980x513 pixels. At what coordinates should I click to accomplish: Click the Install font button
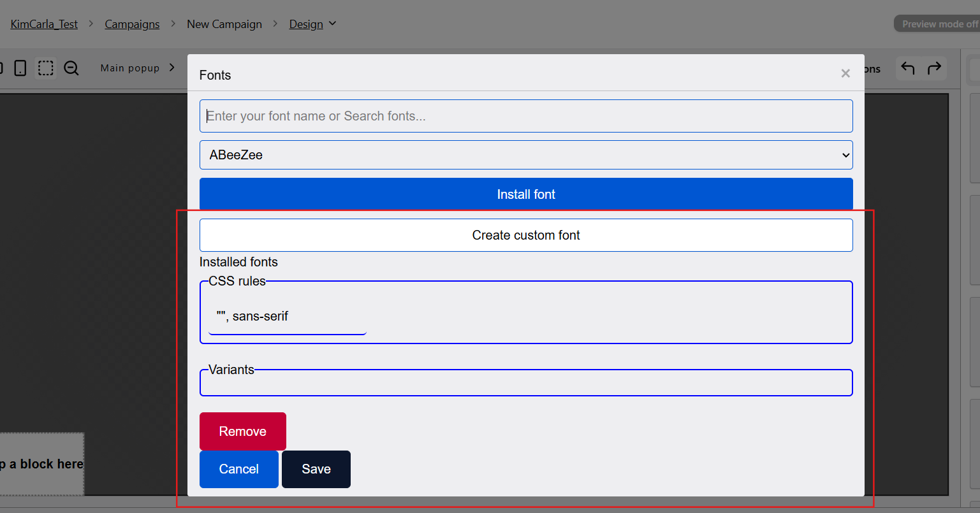click(x=526, y=194)
